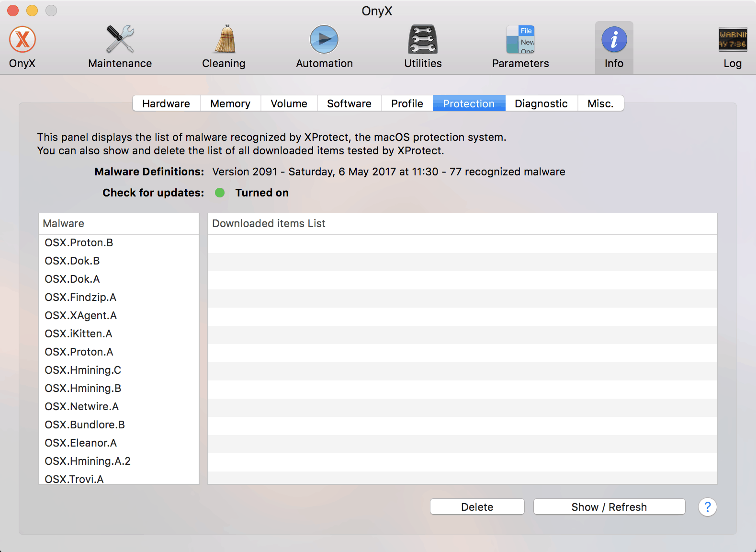Image resolution: width=756 pixels, height=552 pixels.
Task: Switch to the Hardware tab
Action: [166, 103]
